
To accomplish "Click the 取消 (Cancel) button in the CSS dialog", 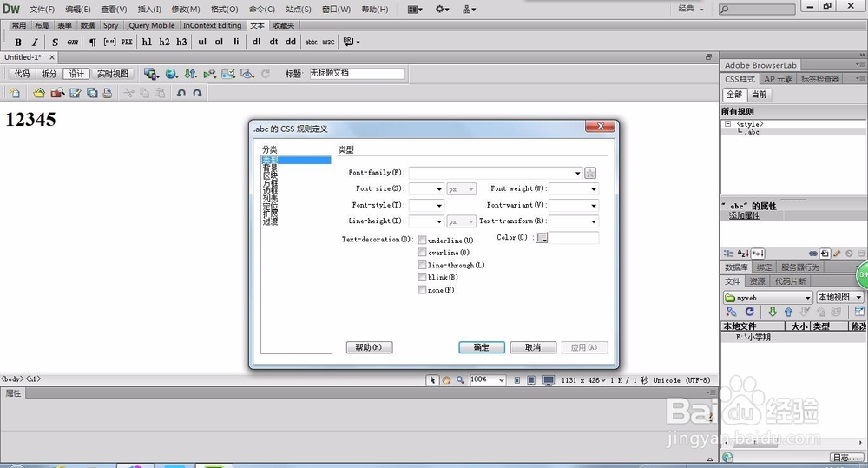I will (533, 347).
